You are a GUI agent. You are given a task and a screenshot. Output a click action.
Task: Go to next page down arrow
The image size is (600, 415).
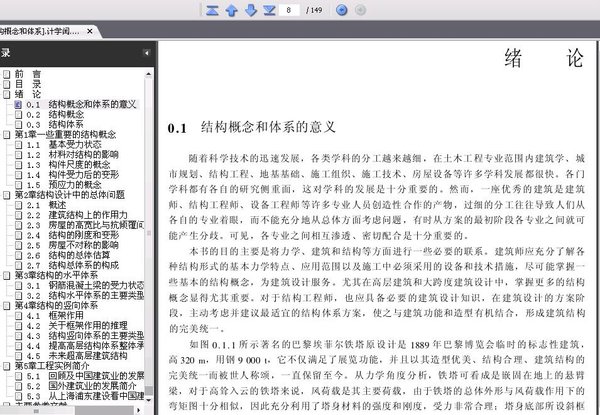pos(251,10)
